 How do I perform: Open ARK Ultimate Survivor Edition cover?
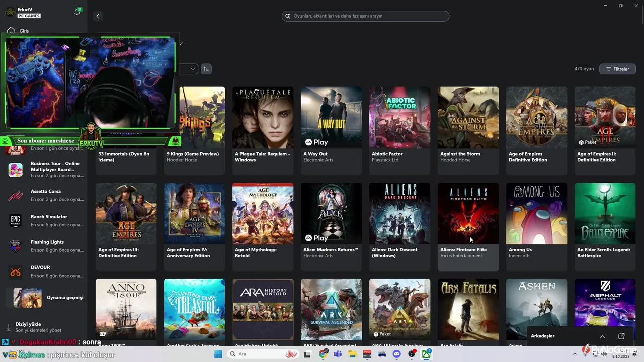pos(400,310)
